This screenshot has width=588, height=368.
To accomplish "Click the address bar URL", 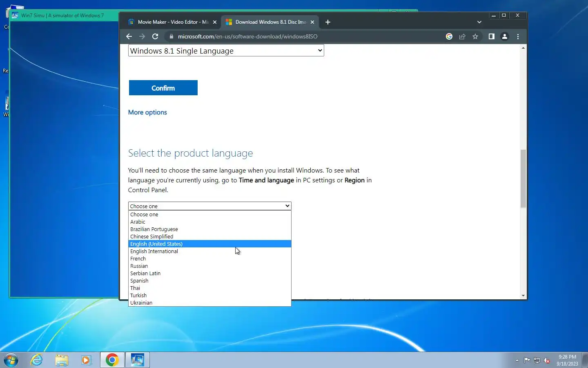I will 247,36.
